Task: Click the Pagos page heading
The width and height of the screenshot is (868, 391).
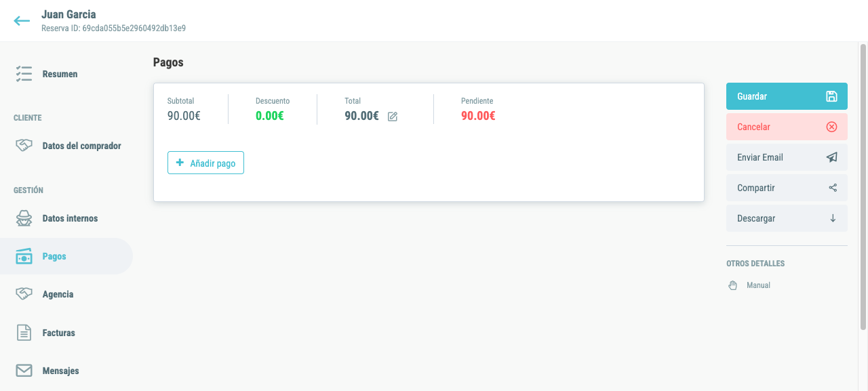Action: click(168, 62)
